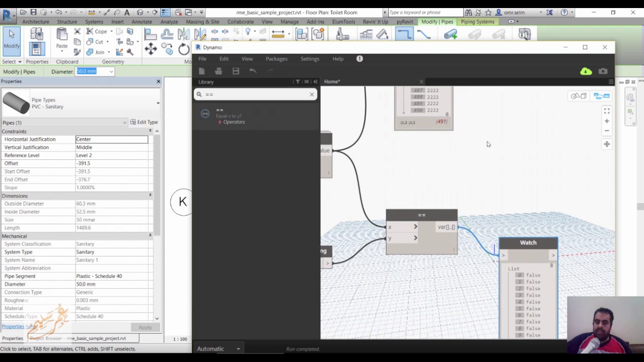The width and height of the screenshot is (644, 362).
Task: Click the Watch node title header
Action: click(528, 243)
